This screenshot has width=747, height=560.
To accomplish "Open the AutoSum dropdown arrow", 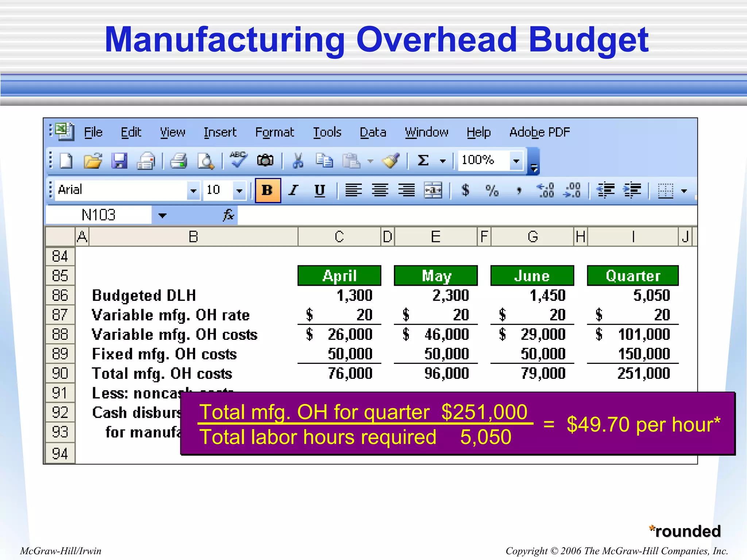I will point(443,161).
